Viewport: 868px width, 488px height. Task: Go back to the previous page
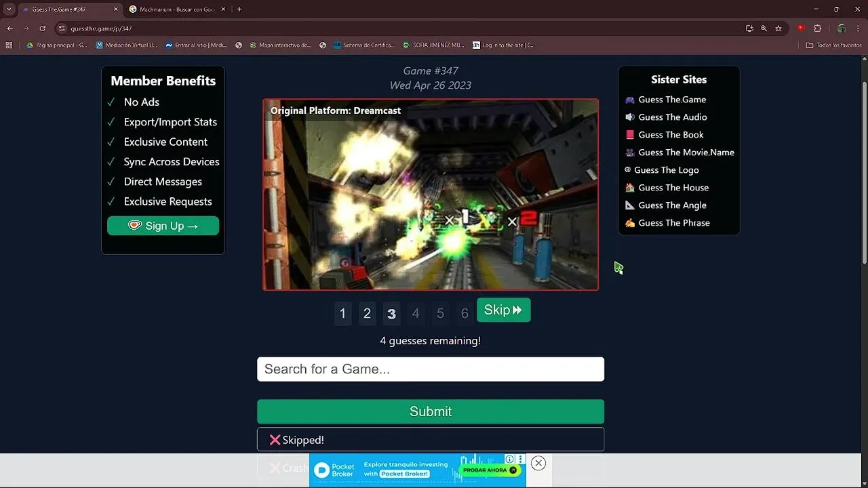(9, 28)
